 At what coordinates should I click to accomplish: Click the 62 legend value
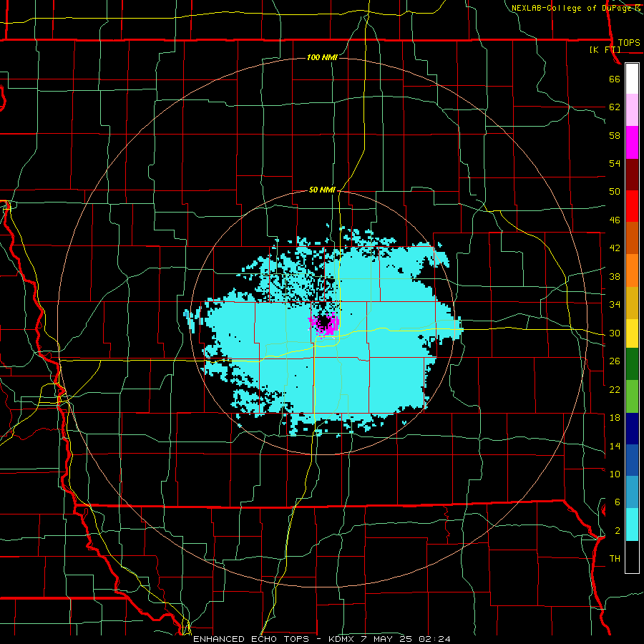coord(615,107)
